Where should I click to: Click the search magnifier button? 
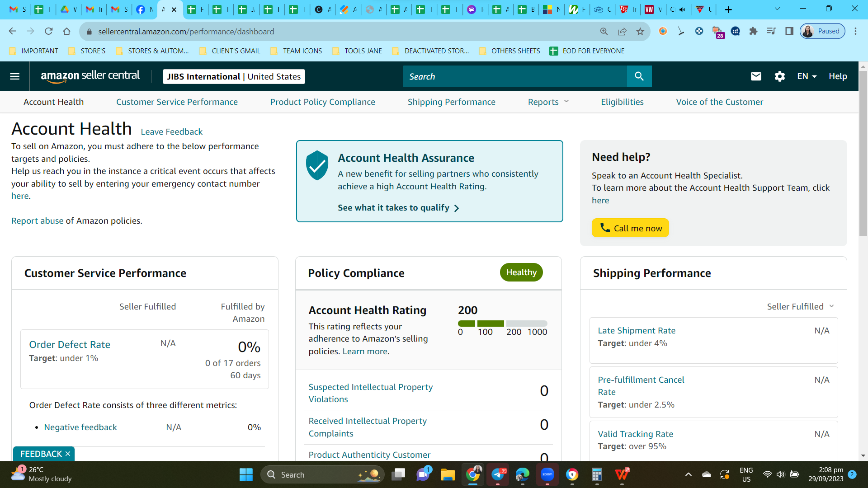pyautogui.click(x=639, y=76)
